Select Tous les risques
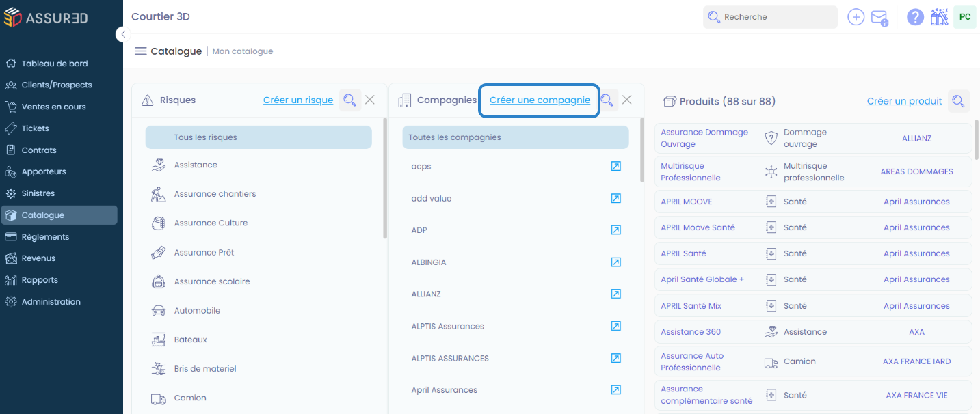Screen dimensions: 980x414 [259, 137]
